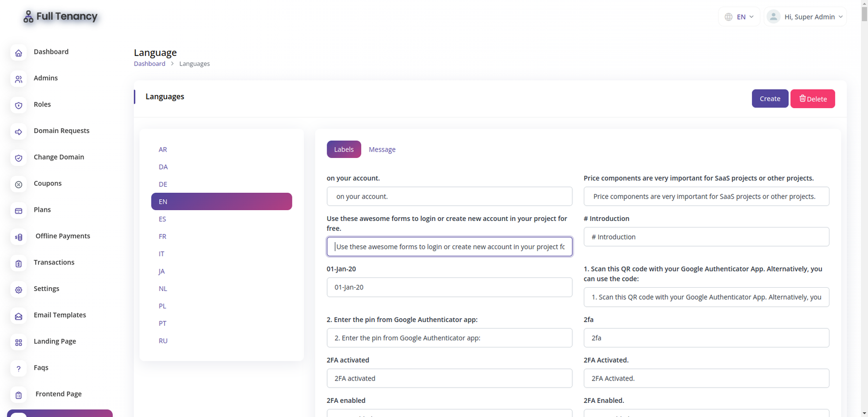The image size is (868, 417).
Task: Click the Faqs question mark icon
Action: [x=18, y=369]
